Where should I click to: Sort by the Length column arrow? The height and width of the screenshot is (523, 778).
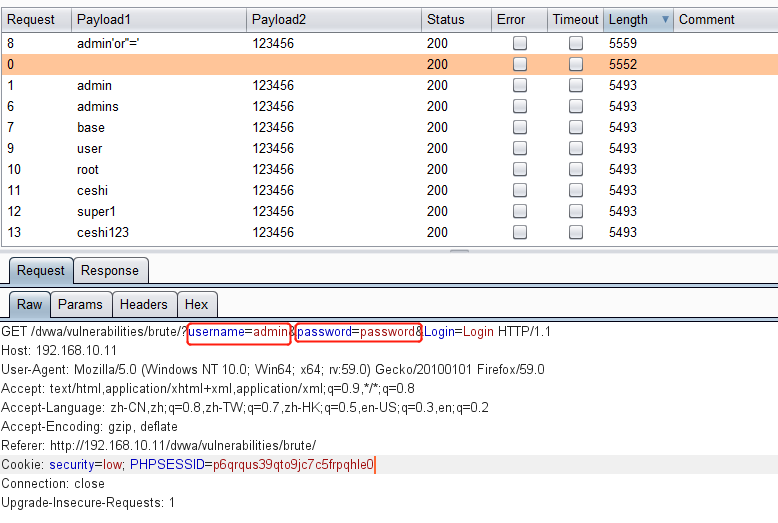pyautogui.click(x=665, y=20)
